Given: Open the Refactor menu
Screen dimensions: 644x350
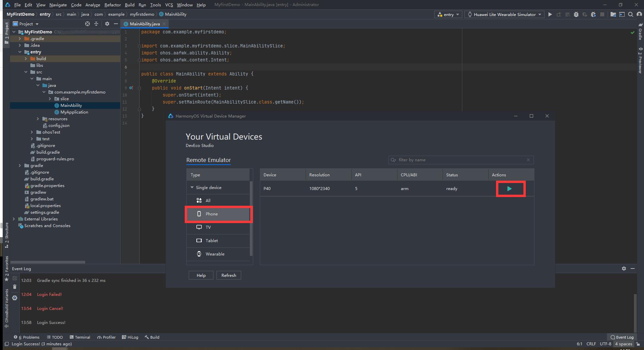Looking at the screenshot, I should [x=113, y=5].
